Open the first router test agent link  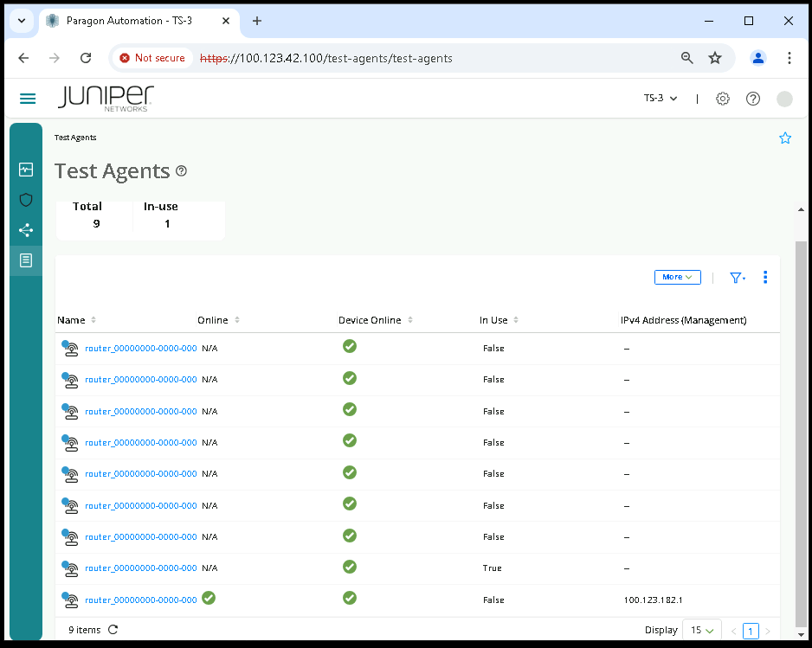pos(140,349)
